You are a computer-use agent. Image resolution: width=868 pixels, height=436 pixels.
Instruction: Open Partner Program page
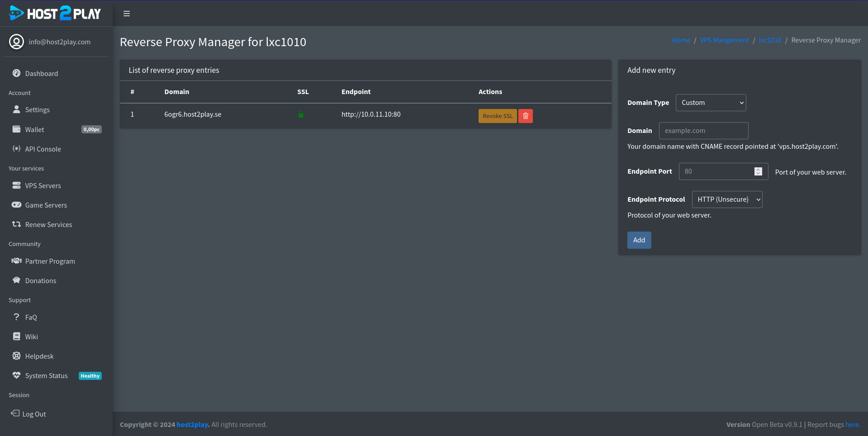click(x=56, y=261)
